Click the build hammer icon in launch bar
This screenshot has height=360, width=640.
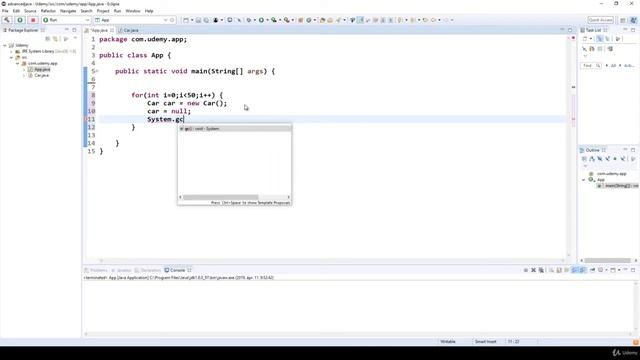(x=7, y=20)
